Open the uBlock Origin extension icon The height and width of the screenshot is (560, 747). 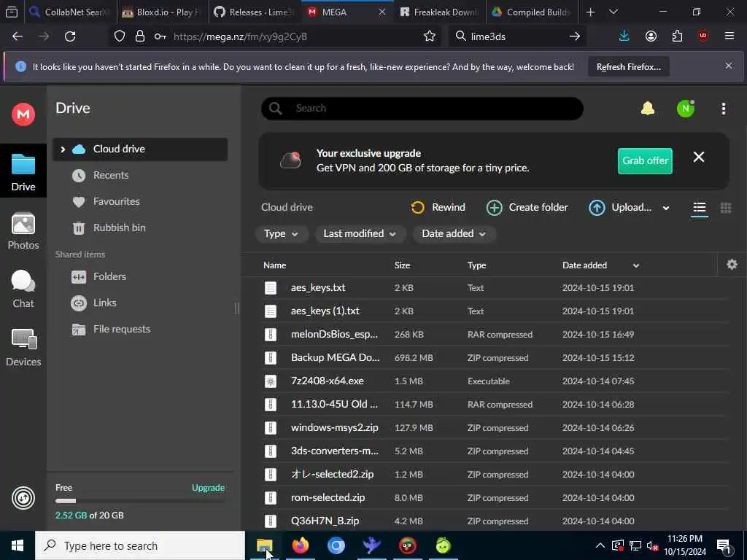click(703, 36)
